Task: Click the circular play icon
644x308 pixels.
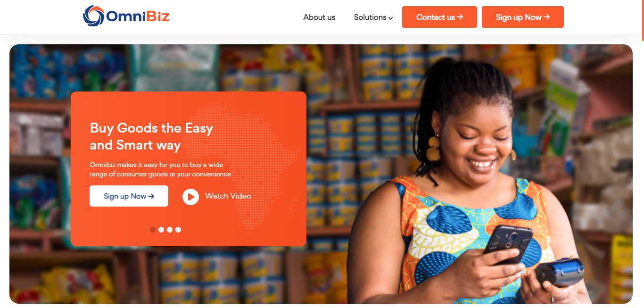Action: [190, 197]
